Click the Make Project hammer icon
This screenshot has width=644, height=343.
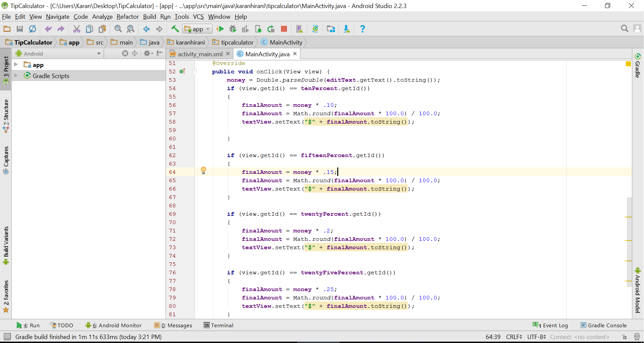[x=175, y=29]
